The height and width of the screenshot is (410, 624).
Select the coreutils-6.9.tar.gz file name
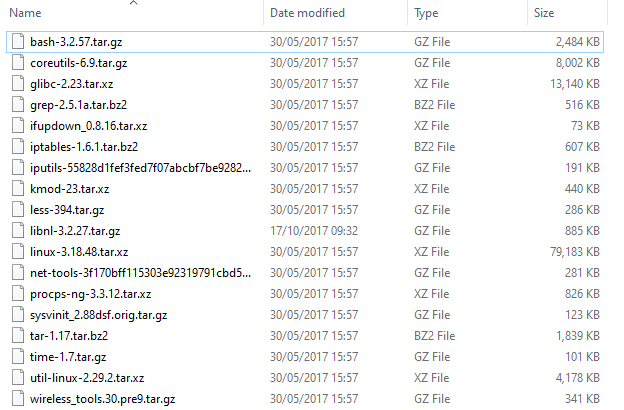pos(79,63)
